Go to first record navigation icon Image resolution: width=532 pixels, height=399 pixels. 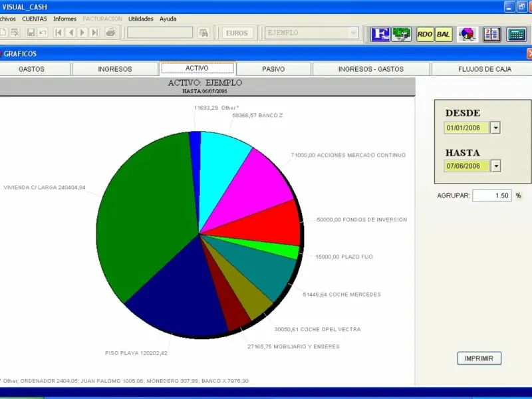[59, 33]
